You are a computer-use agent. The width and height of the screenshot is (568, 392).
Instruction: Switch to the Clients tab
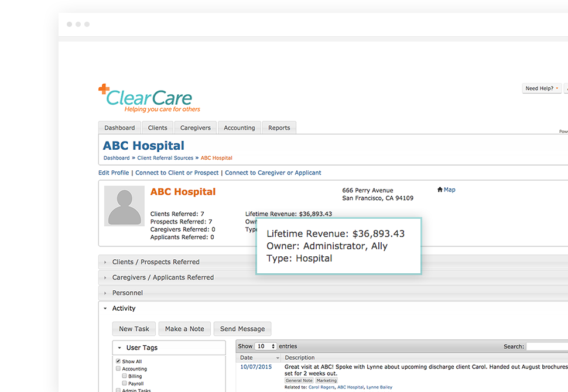pos(158,128)
